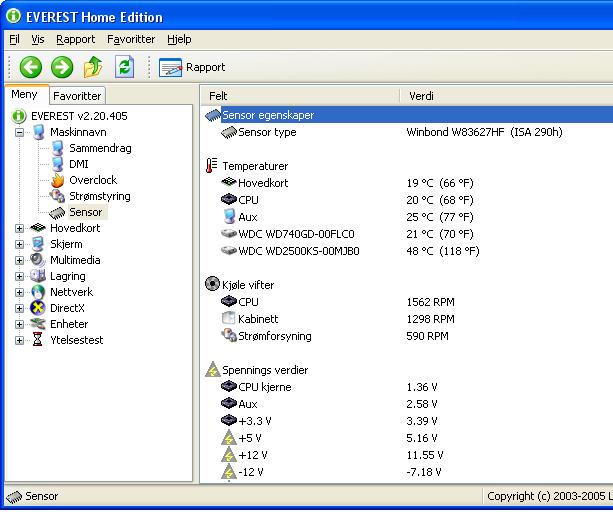Viewport: 613px width, 512px height.
Task: Click the Maskinnavn computer icon
Action: [38, 132]
